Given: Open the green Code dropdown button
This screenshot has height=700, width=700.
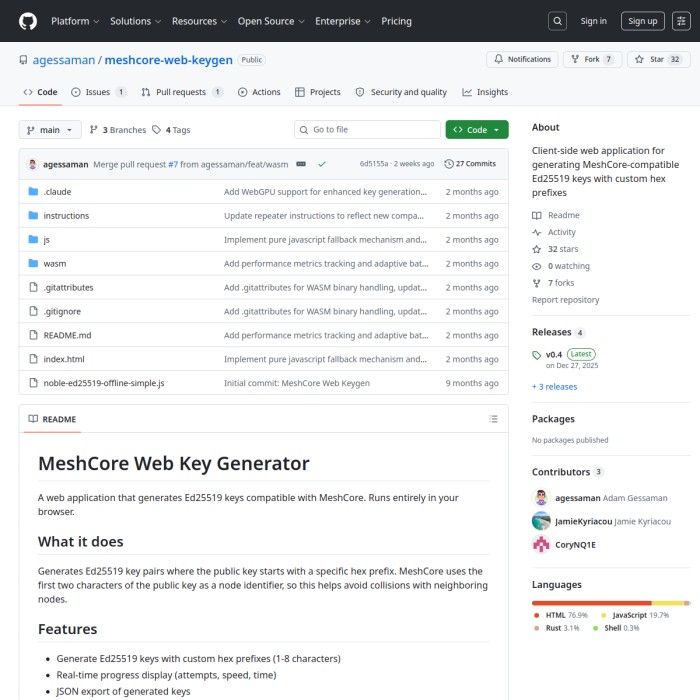Looking at the screenshot, I should (x=477, y=129).
